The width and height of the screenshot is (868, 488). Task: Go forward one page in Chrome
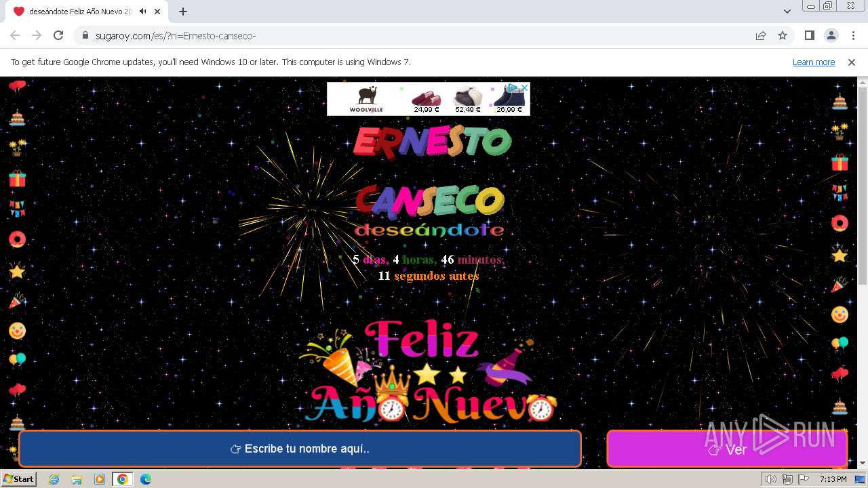pyautogui.click(x=37, y=35)
